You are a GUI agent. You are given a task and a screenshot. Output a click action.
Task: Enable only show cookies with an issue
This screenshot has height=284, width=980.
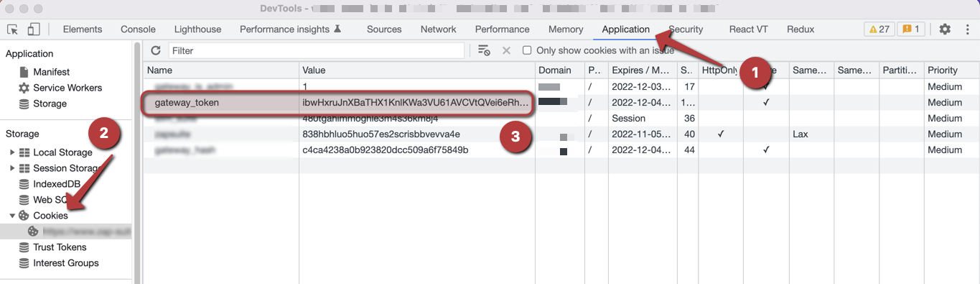[527, 50]
